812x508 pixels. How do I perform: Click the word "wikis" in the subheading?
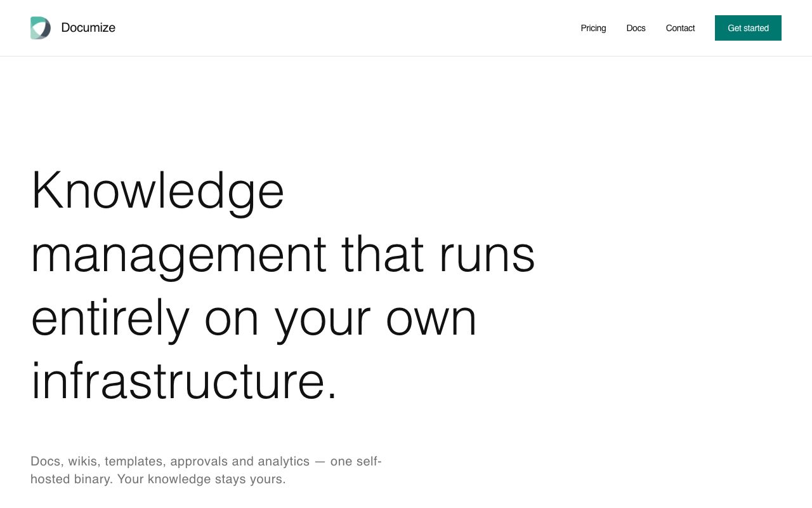[x=84, y=461]
